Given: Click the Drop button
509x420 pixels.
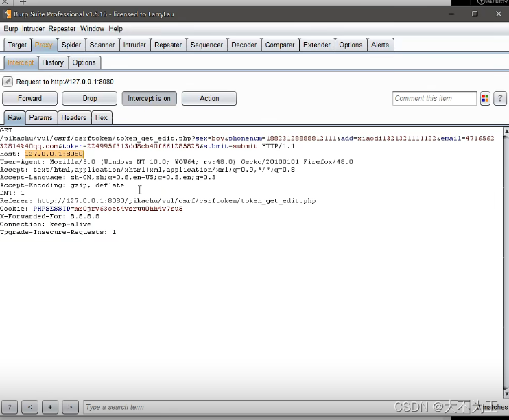Looking at the screenshot, I should pos(90,98).
